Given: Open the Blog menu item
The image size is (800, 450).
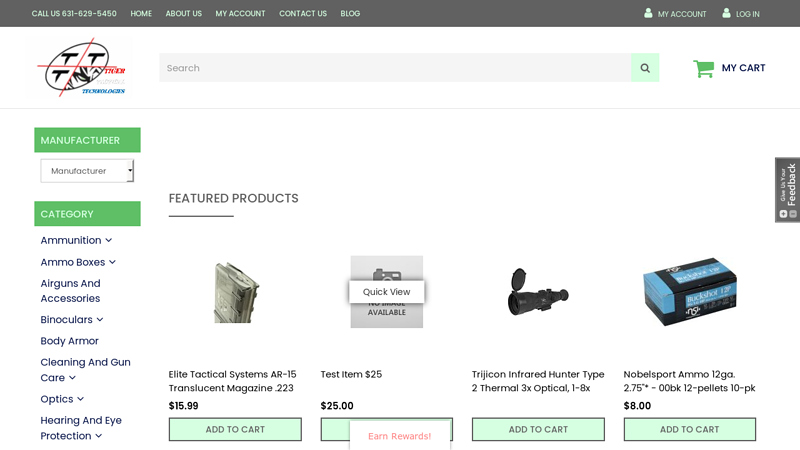Looking at the screenshot, I should 350,14.
